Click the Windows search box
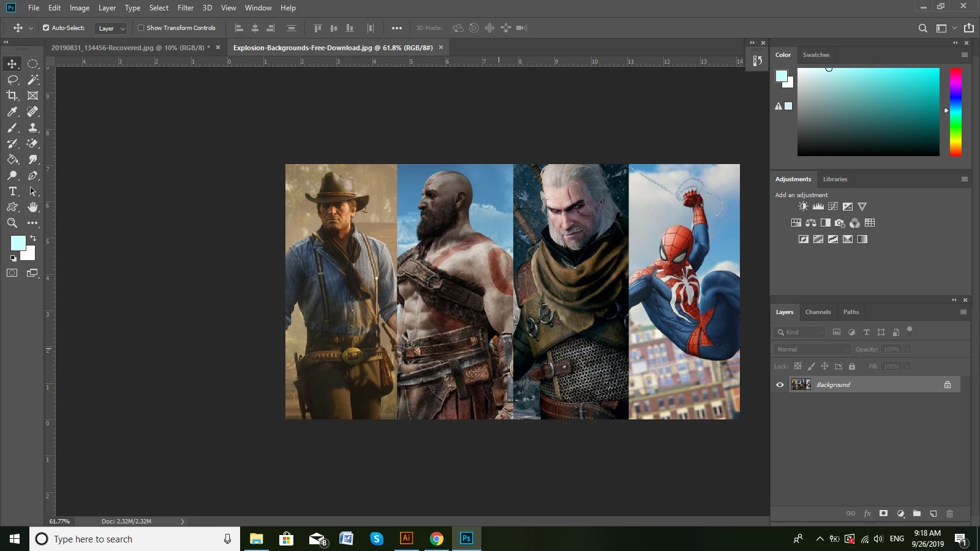Screen dimensions: 980x551 (135, 539)
